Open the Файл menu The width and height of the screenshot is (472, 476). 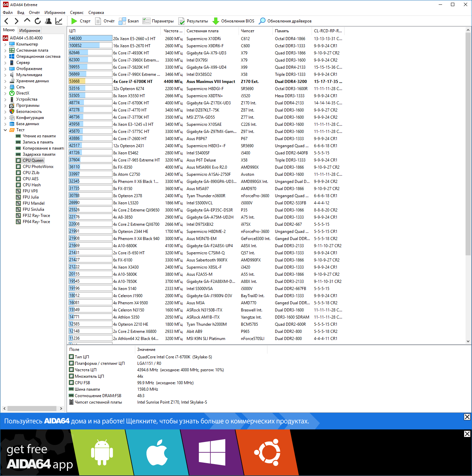[x=7, y=13]
